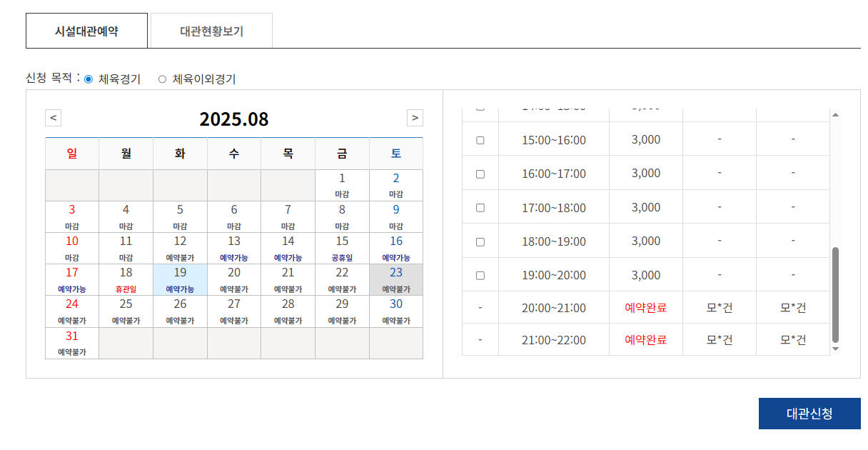868x450 pixels.
Task: Check the 18:00~19:00 time slot
Action: pyautogui.click(x=480, y=242)
